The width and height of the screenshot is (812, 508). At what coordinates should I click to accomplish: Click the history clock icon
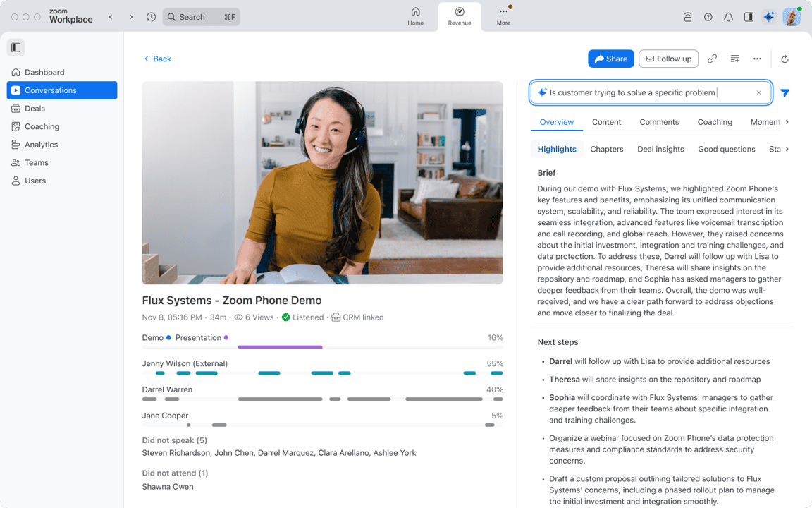tap(151, 17)
